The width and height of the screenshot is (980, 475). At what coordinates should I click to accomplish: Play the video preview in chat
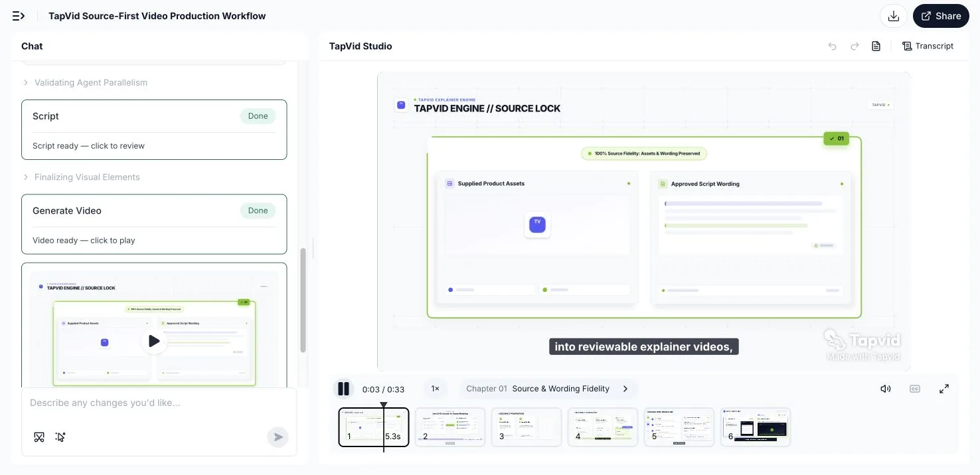point(154,341)
